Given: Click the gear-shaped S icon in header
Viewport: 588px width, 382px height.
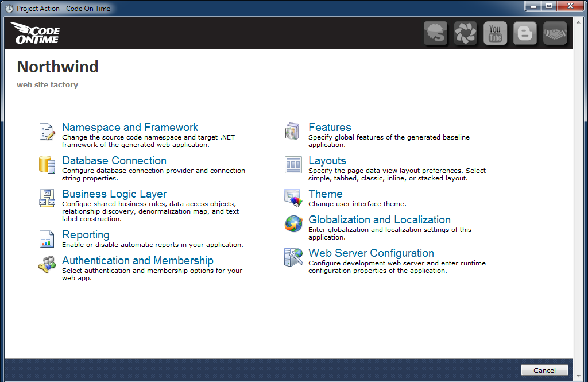Looking at the screenshot, I should tap(436, 33).
